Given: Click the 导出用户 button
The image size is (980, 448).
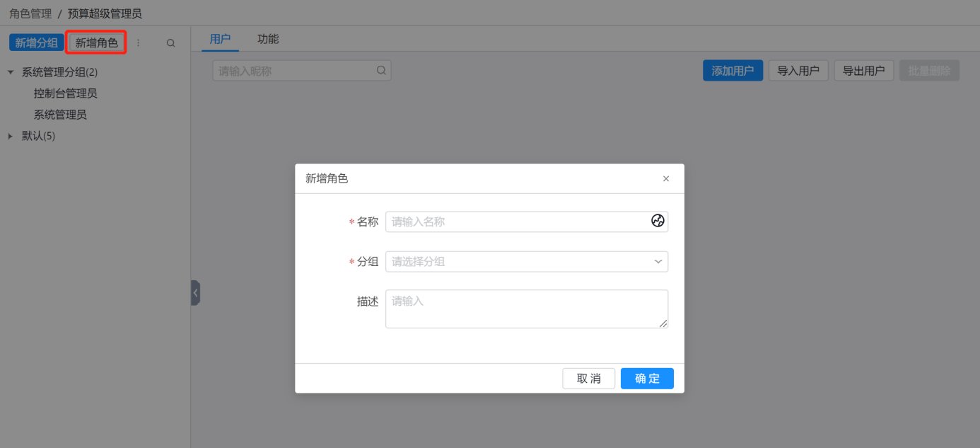Looking at the screenshot, I should click(864, 71).
